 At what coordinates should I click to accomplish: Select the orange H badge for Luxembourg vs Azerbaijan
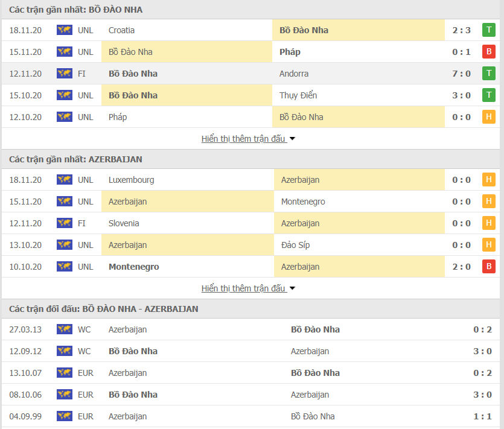pyautogui.click(x=489, y=180)
